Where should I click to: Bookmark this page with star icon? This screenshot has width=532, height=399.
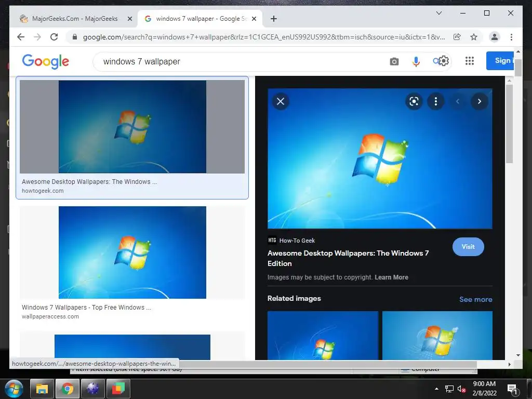coord(474,37)
